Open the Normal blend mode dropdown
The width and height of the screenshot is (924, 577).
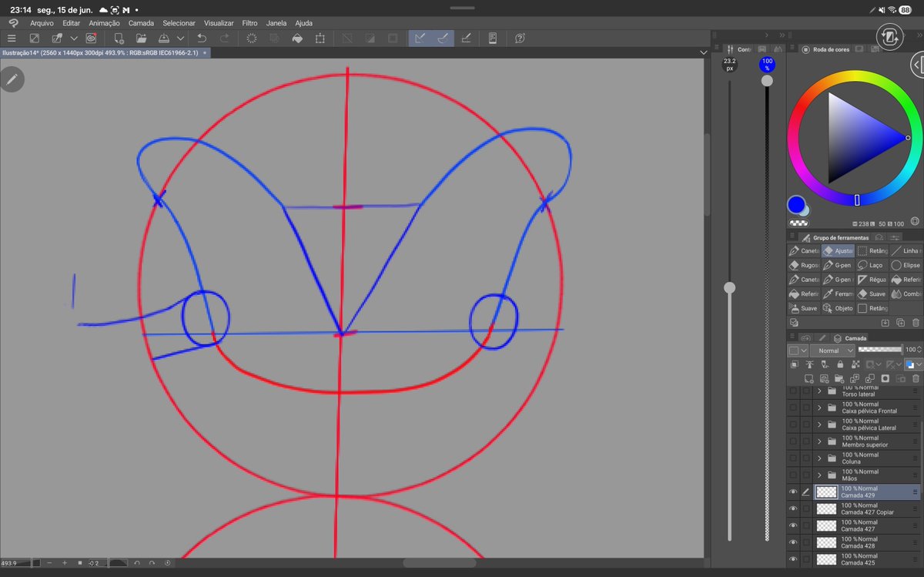coord(832,351)
